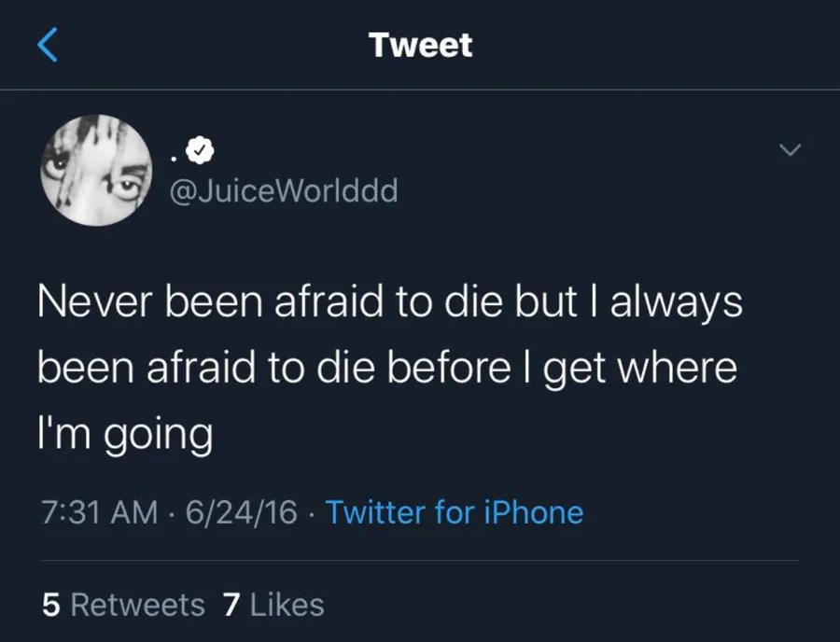The height and width of the screenshot is (642, 840).
Task: Click the 6/24/16 date
Action: pyautogui.click(x=241, y=512)
